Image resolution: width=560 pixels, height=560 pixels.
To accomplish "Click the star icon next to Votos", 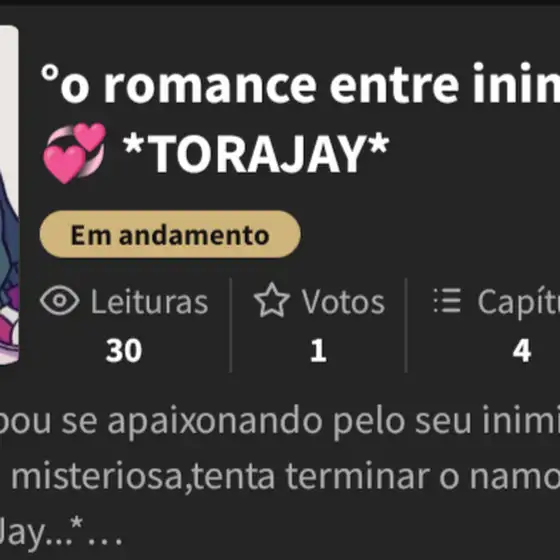I will 271,300.
